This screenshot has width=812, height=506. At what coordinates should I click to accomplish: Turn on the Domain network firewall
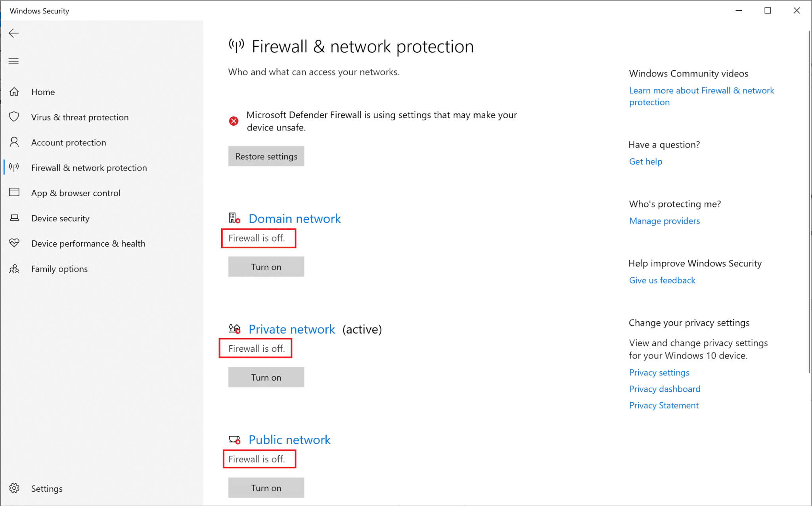(266, 267)
